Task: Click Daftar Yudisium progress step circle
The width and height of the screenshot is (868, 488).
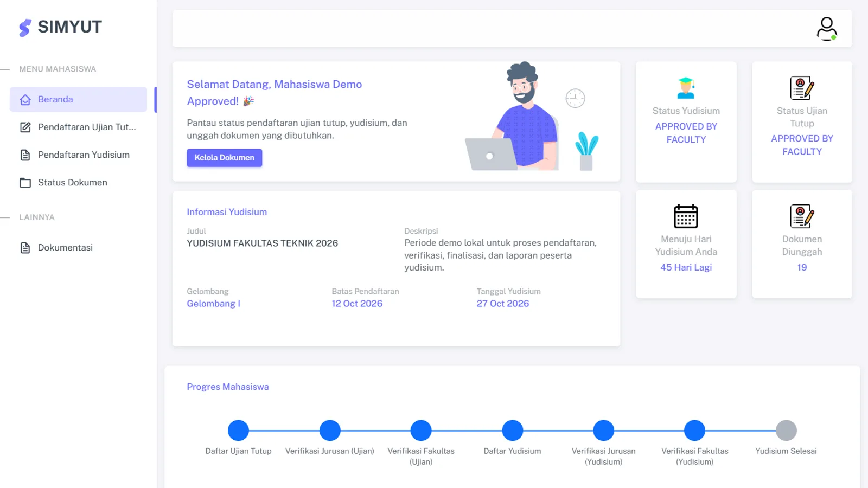Action: pos(512,431)
